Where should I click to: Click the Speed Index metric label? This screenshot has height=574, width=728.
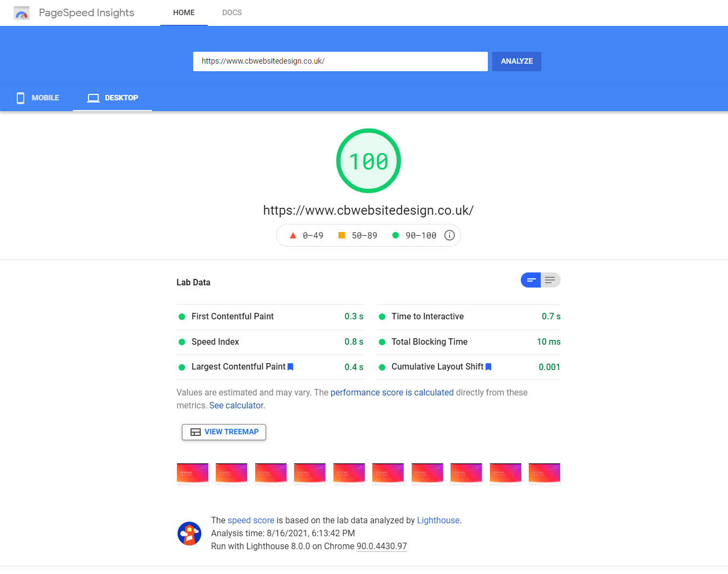click(x=215, y=342)
